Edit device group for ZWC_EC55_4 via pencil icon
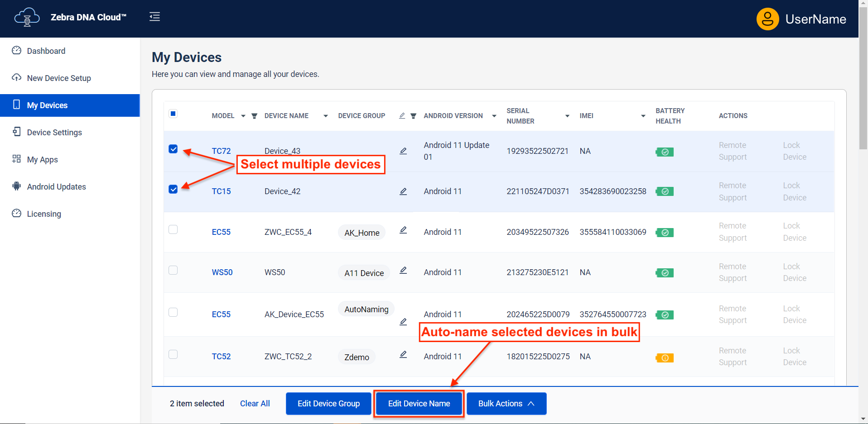The height and width of the screenshot is (424, 868). click(x=403, y=230)
